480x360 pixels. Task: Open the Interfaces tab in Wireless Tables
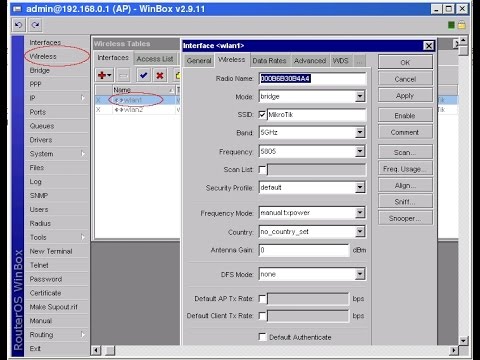(x=113, y=58)
